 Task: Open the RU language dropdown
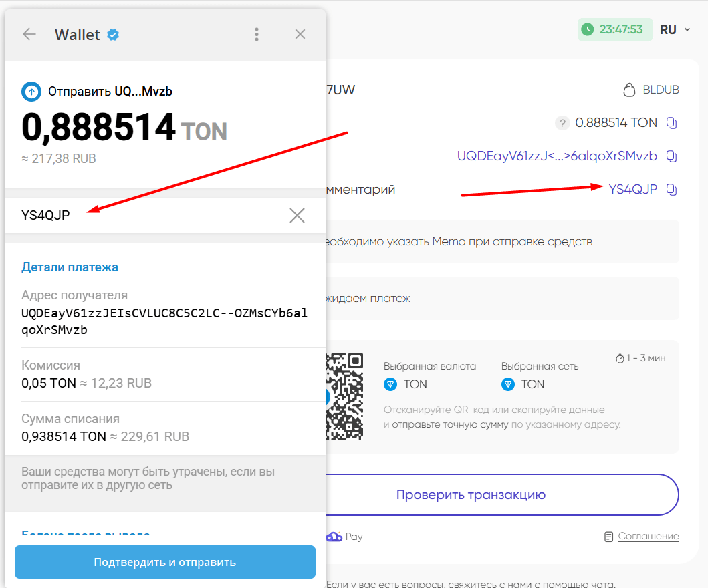pyautogui.click(x=675, y=29)
